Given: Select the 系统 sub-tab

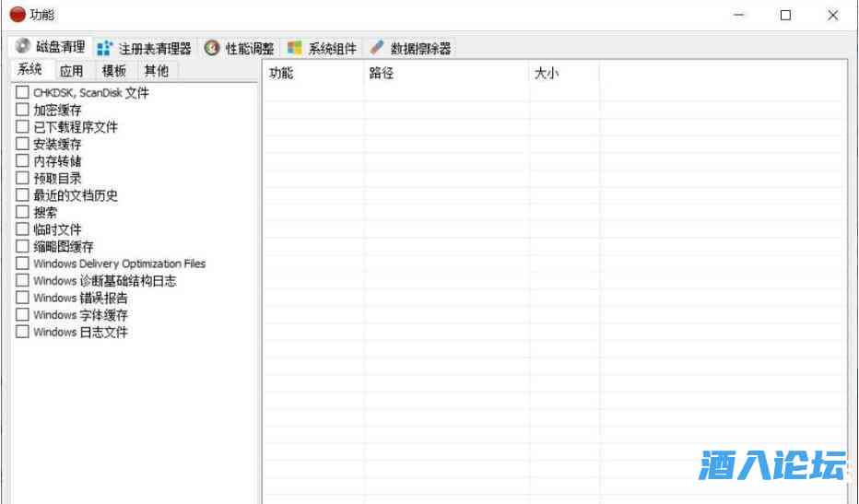Looking at the screenshot, I should tap(30, 70).
